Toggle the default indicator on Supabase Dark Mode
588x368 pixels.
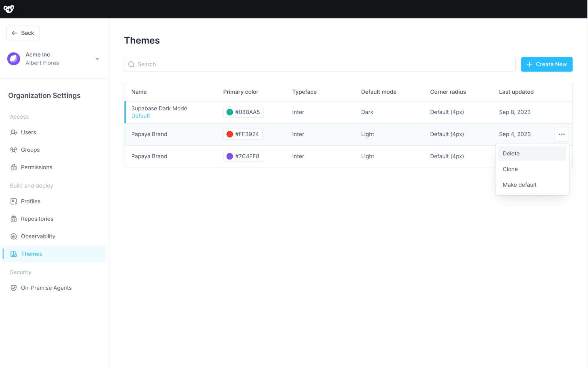coord(140,116)
